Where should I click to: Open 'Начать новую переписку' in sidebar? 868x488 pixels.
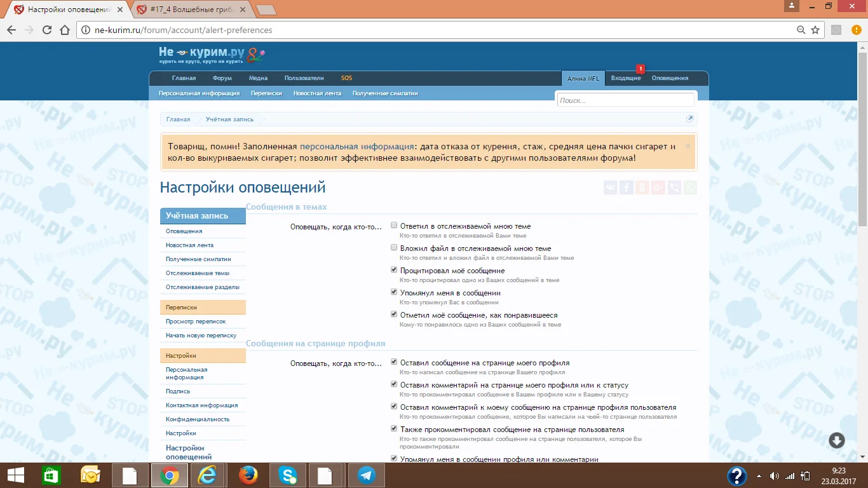[x=201, y=335]
